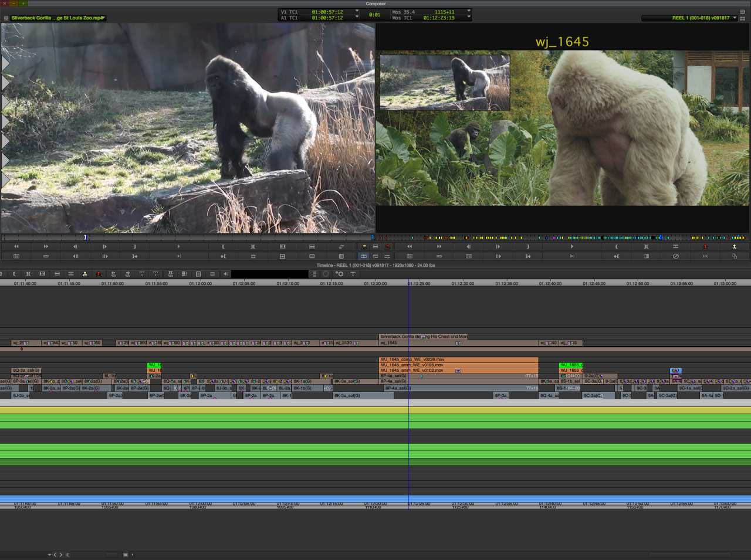Click Mark Clip under the source monitor
This screenshot has height=560, width=751.
(253, 247)
